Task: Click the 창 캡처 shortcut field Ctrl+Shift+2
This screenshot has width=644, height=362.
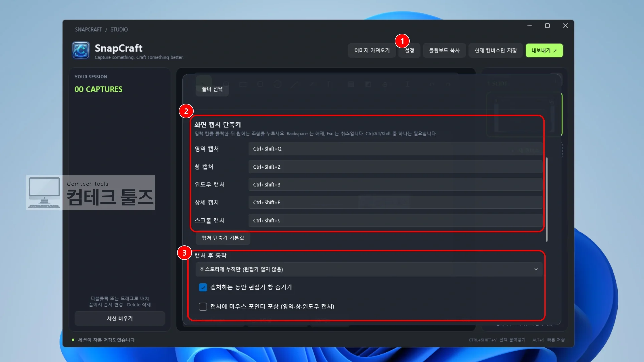Action: [395, 167]
